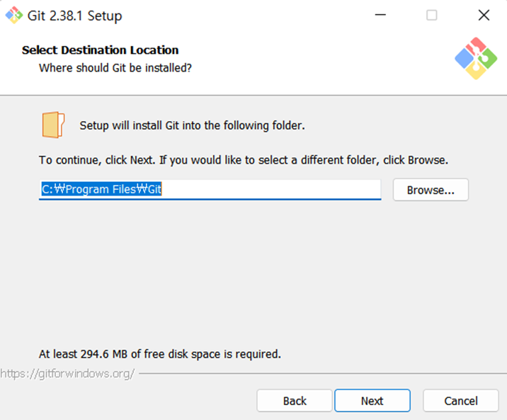The image size is (507, 420).
Task: Open the Browse... folder dialog
Action: pos(431,190)
